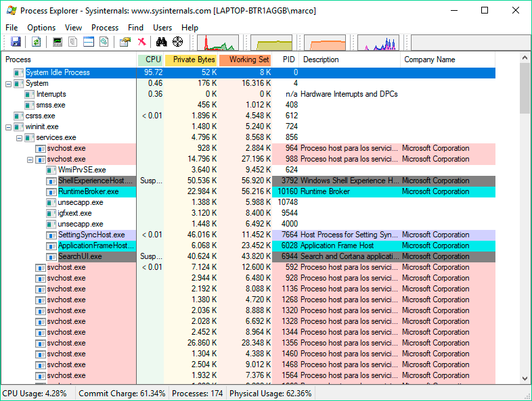
Task: Click scrollbar down arrow
Action: tap(525, 378)
